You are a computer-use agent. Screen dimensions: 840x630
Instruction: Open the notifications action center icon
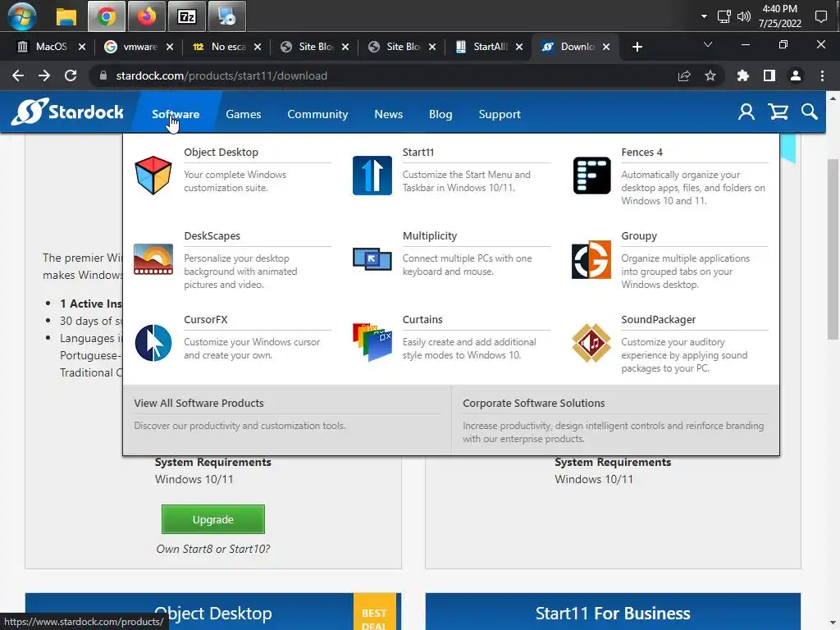820,16
